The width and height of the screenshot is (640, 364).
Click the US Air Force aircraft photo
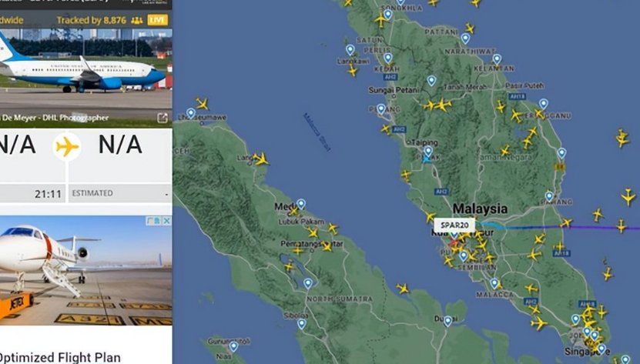(85, 78)
